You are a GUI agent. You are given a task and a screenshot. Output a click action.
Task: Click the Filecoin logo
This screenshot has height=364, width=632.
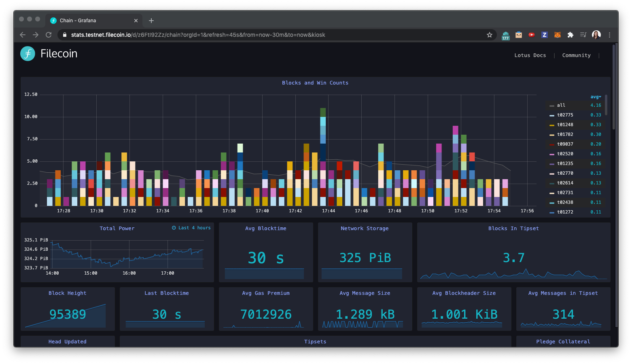coord(27,53)
